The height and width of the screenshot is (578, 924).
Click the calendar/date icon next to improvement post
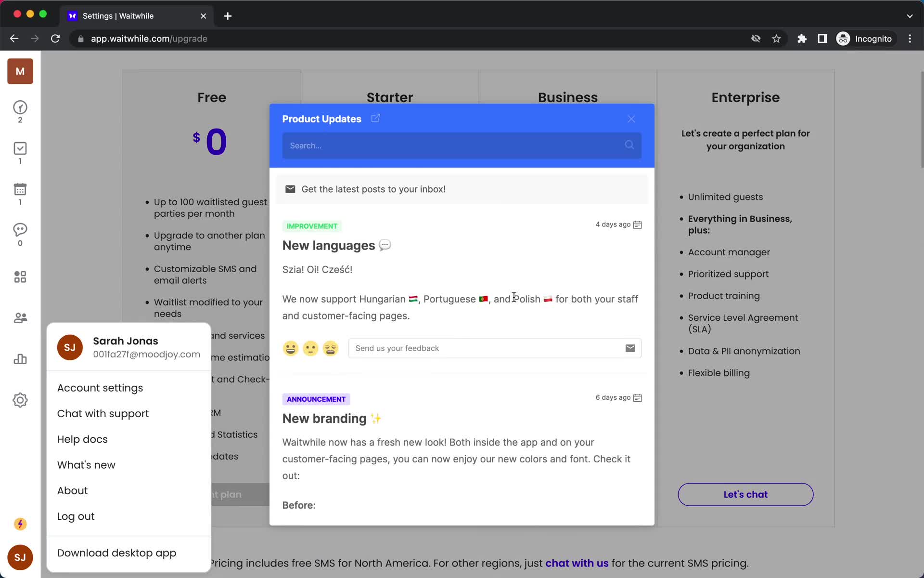[637, 225]
